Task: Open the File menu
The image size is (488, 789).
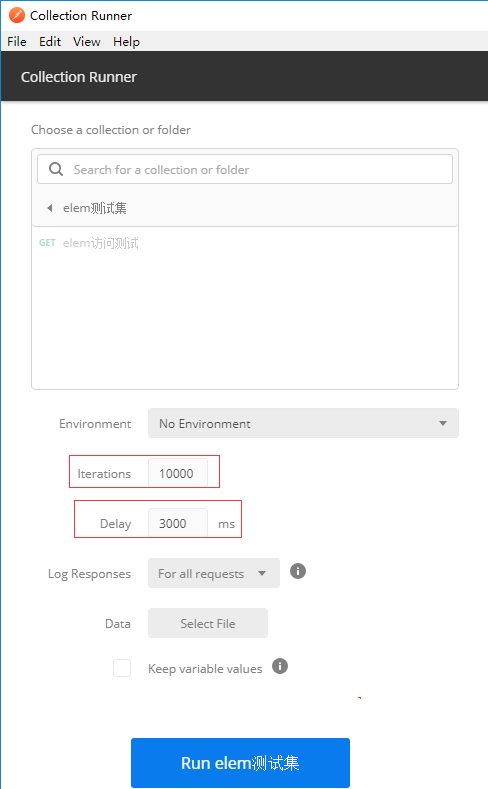Action: (17, 42)
